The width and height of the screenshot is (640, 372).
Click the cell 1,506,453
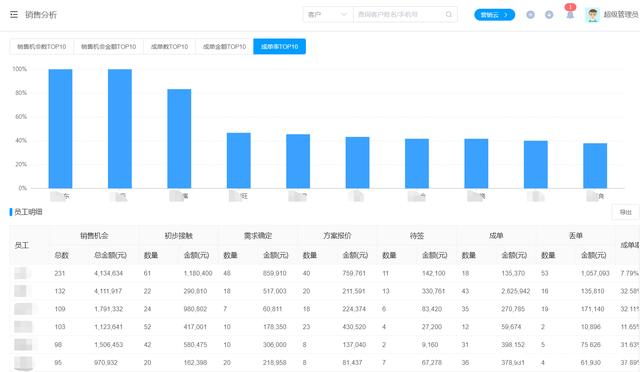[108, 345]
